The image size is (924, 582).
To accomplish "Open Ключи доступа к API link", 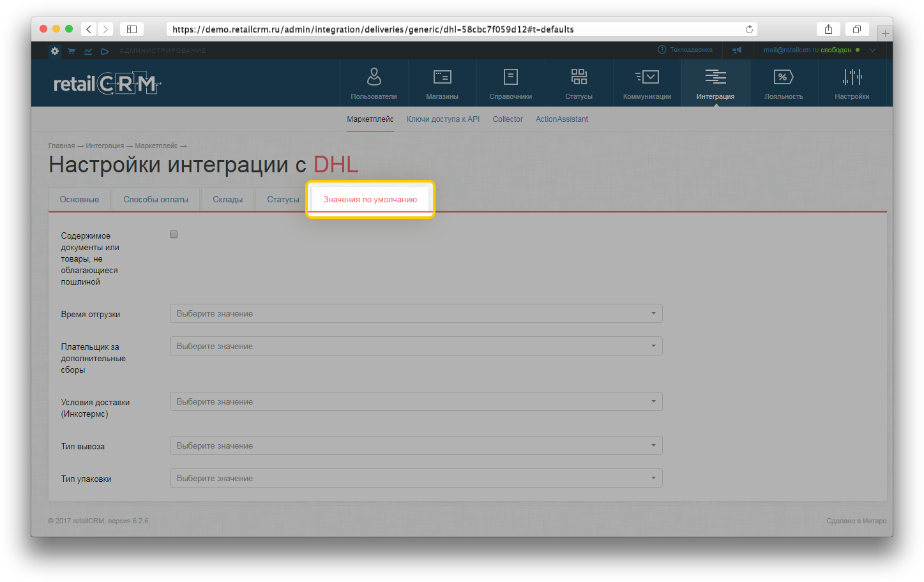I will (443, 119).
